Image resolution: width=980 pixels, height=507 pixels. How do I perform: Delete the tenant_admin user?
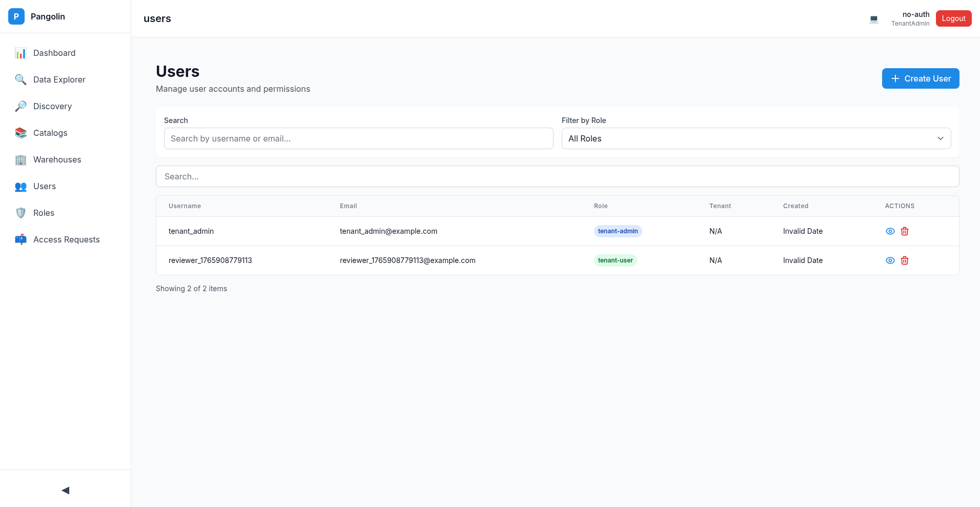click(905, 231)
